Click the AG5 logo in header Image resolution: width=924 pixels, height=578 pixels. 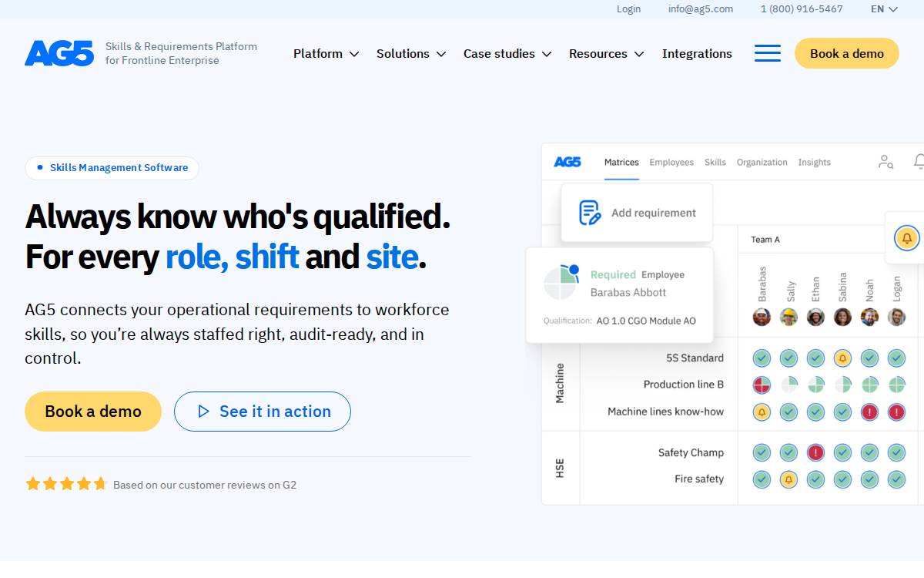[x=59, y=53]
